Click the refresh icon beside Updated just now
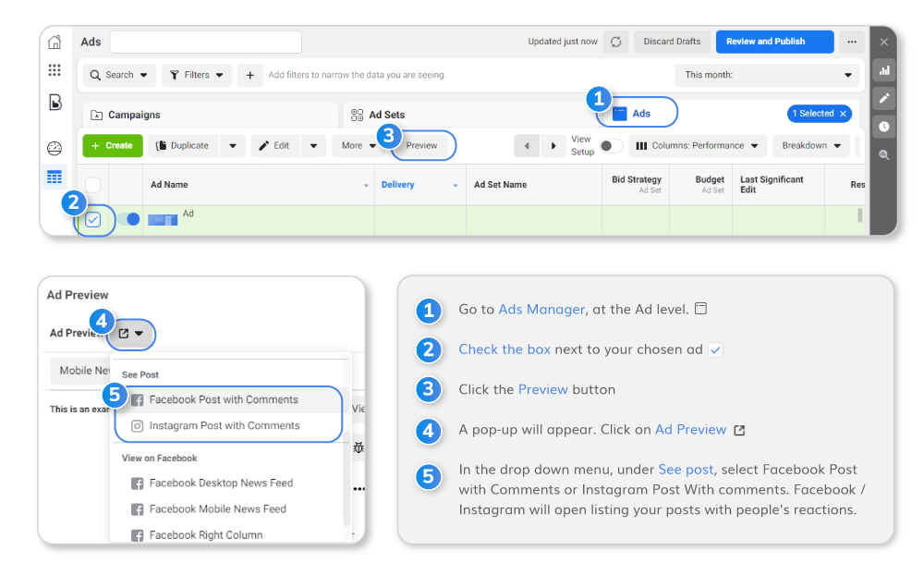 pos(615,42)
